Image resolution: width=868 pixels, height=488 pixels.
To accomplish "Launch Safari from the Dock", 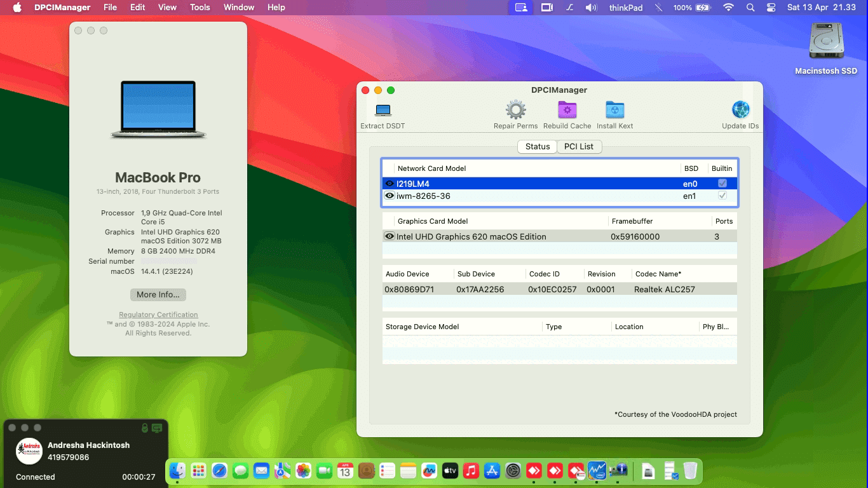I will point(220,471).
